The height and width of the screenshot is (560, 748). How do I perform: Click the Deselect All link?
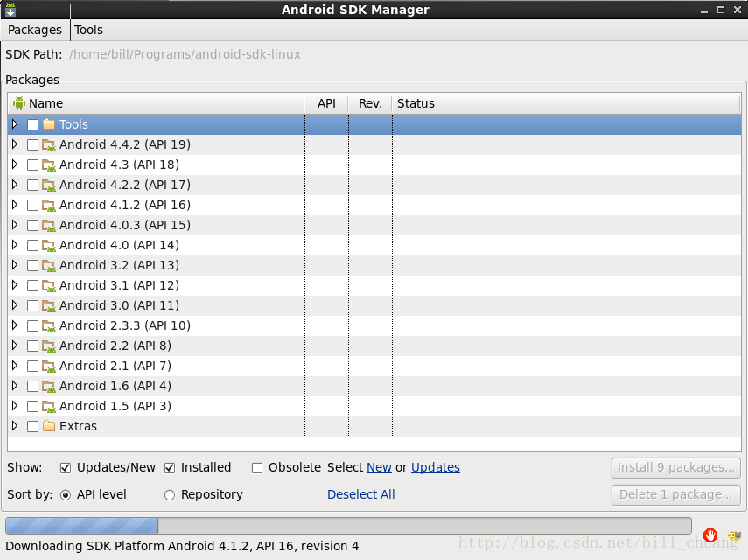[x=361, y=494]
